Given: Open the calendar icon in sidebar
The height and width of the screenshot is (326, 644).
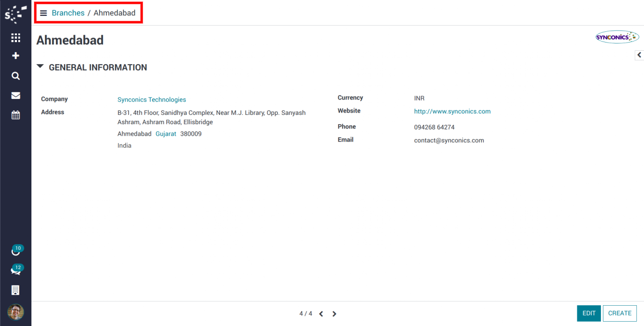Looking at the screenshot, I should click(x=15, y=115).
